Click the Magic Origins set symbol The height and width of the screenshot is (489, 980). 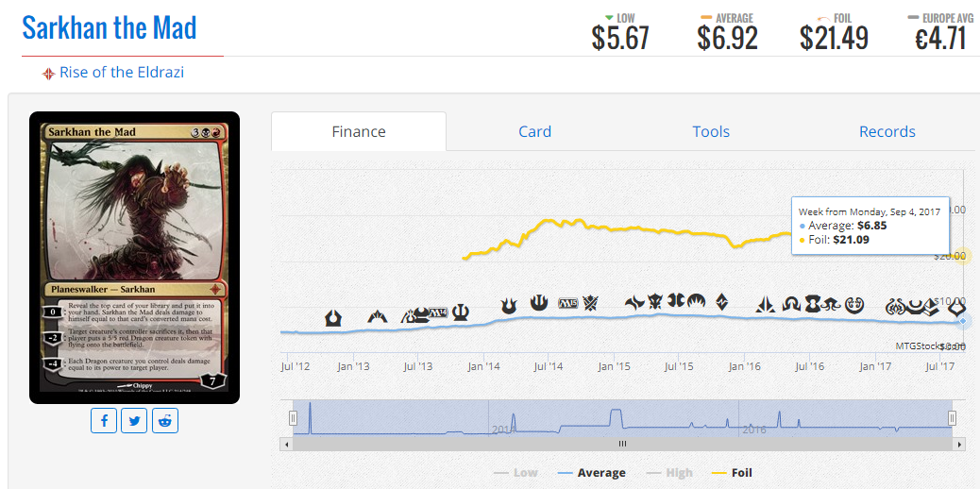tap(696, 302)
